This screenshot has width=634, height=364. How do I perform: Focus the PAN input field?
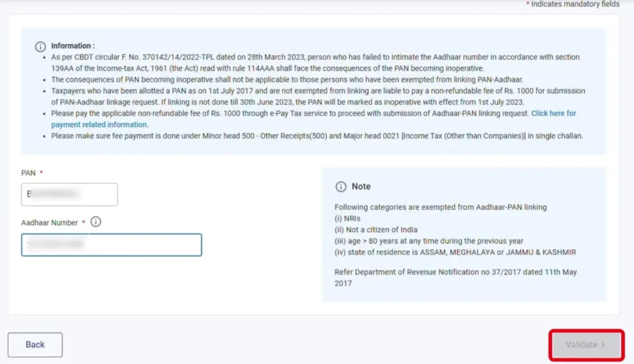(69, 194)
